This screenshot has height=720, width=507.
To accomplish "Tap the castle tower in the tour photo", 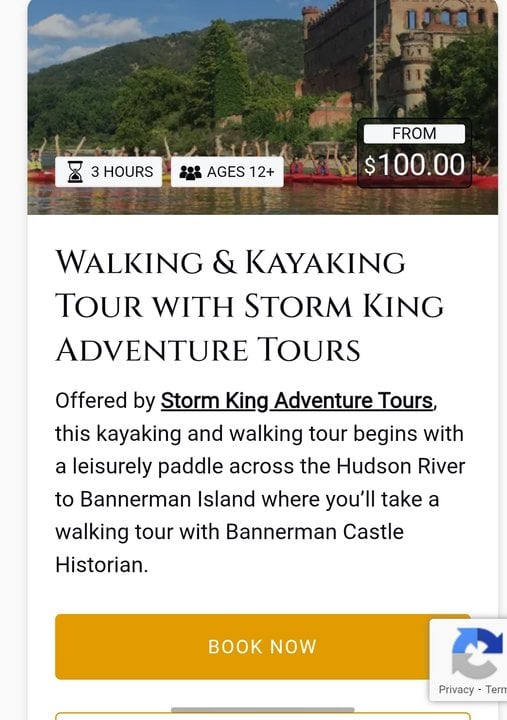I will (415, 69).
